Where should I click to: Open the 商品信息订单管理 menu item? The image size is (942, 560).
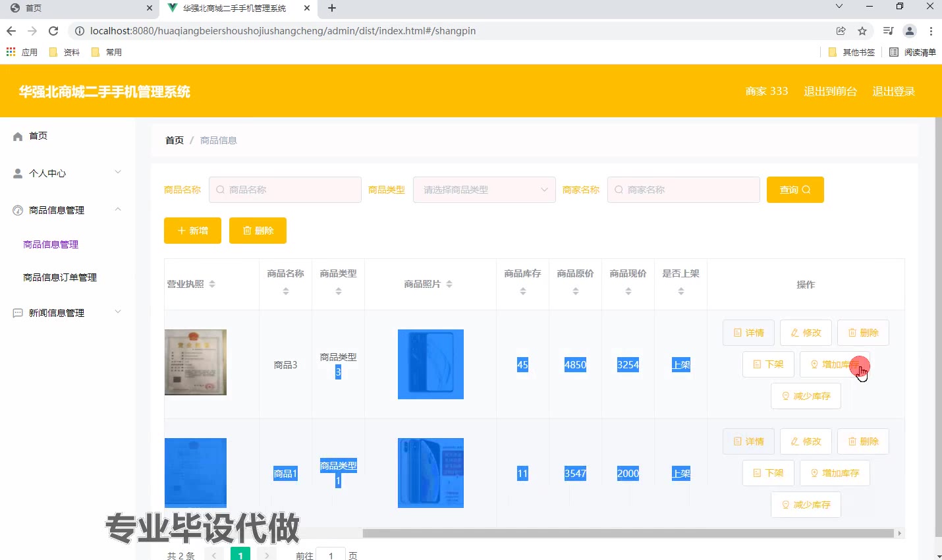(x=60, y=277)
